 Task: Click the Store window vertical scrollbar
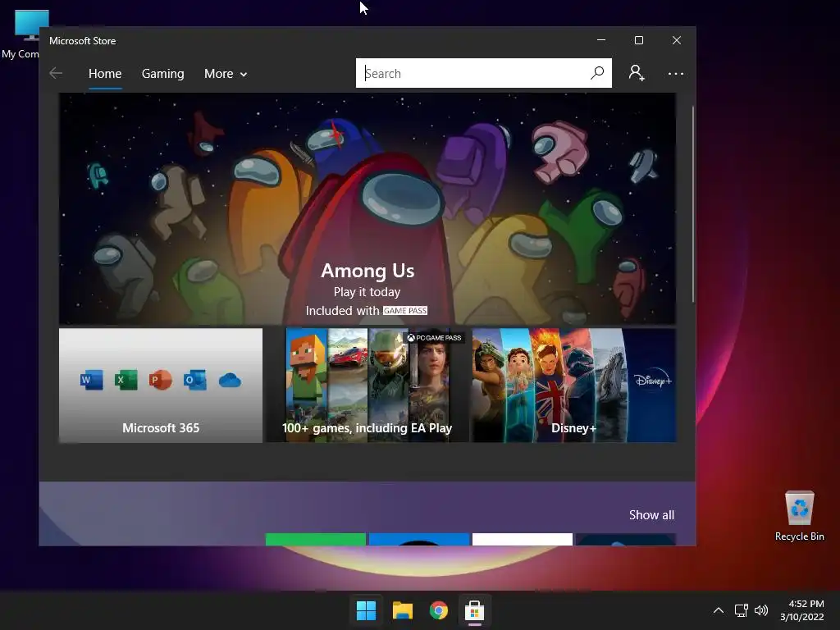692,203
